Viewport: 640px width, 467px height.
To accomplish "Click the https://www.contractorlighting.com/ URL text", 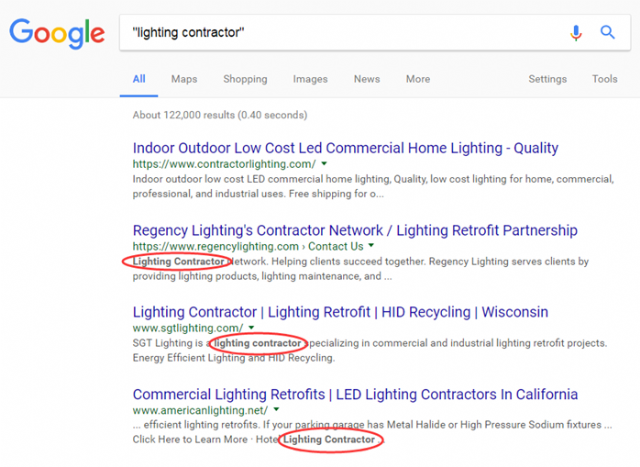I will pyautogui.click(x=224, y=164).
